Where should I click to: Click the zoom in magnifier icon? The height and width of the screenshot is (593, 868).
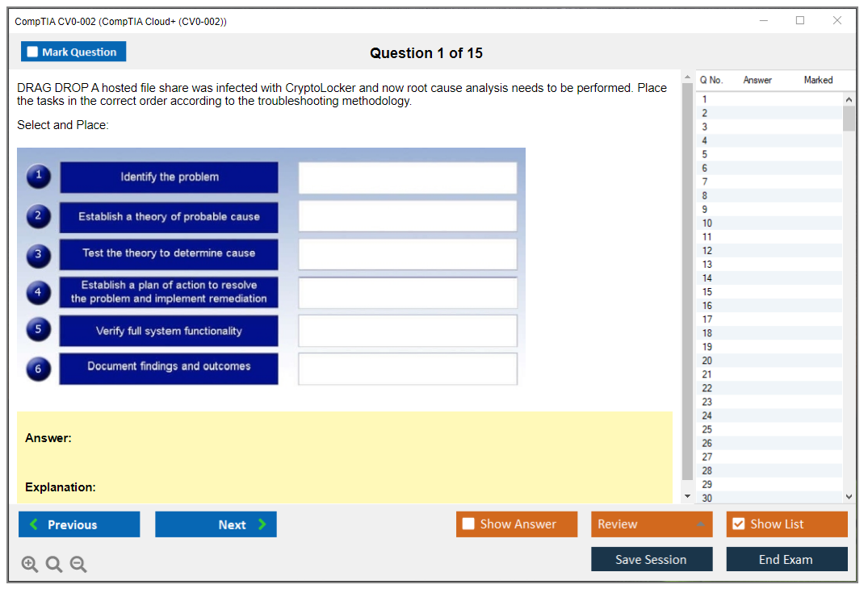click(x=30, y=565)
